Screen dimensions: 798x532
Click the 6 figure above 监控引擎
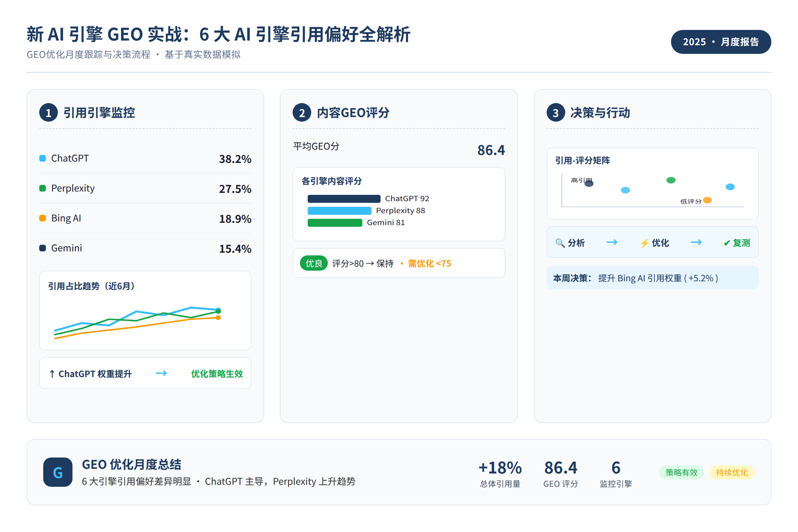(x=616, y=467)
